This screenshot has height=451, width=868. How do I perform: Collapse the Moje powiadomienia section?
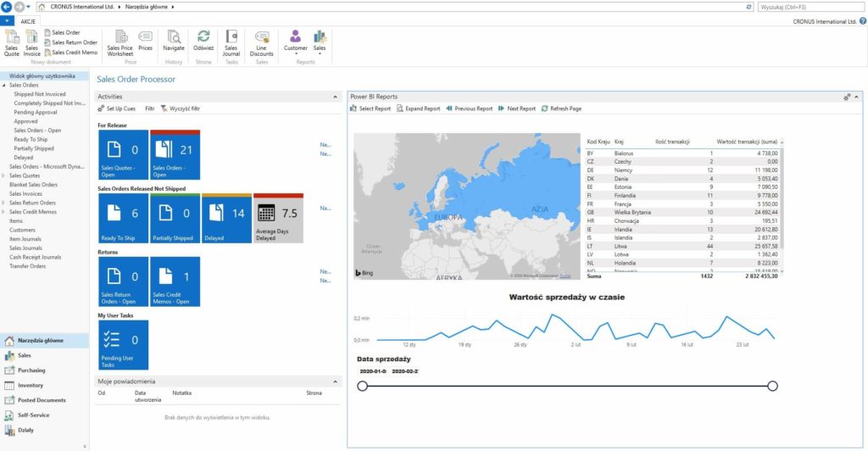pos(335,381)
